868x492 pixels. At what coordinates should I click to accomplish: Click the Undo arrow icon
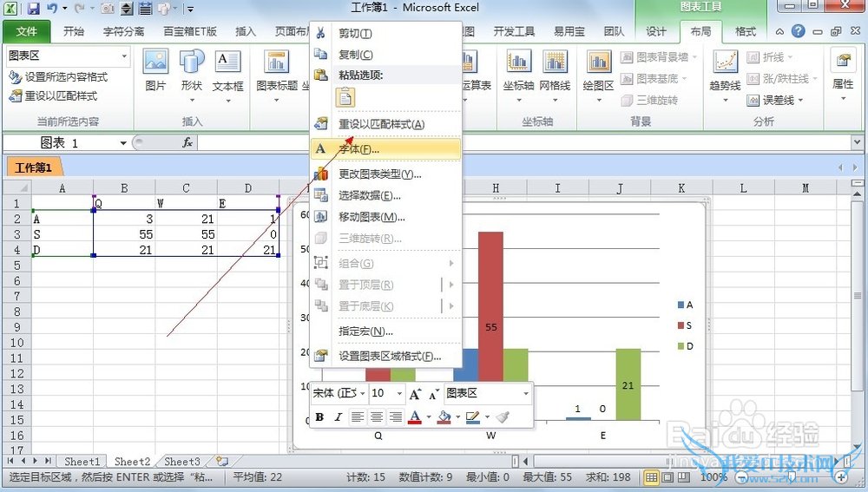click(52, 9)
